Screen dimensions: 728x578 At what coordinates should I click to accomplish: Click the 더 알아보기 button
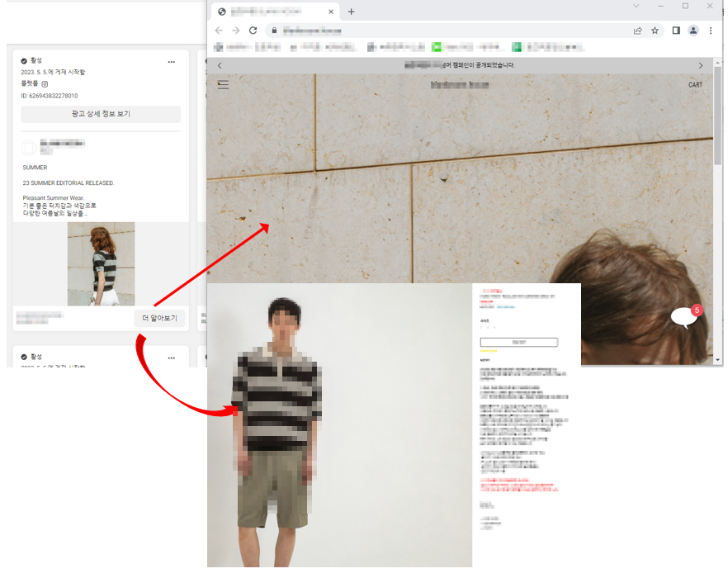160,318
